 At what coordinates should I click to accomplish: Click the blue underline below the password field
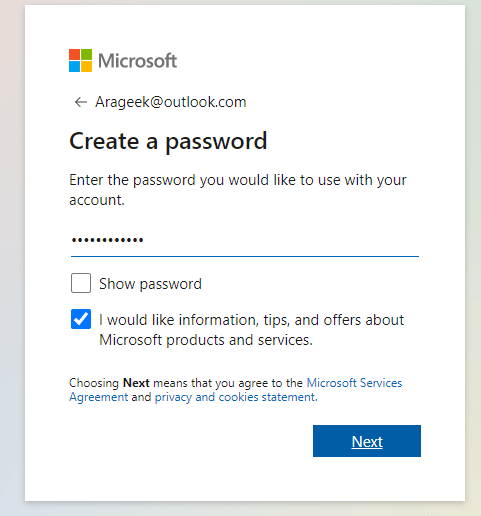point(245,256)
